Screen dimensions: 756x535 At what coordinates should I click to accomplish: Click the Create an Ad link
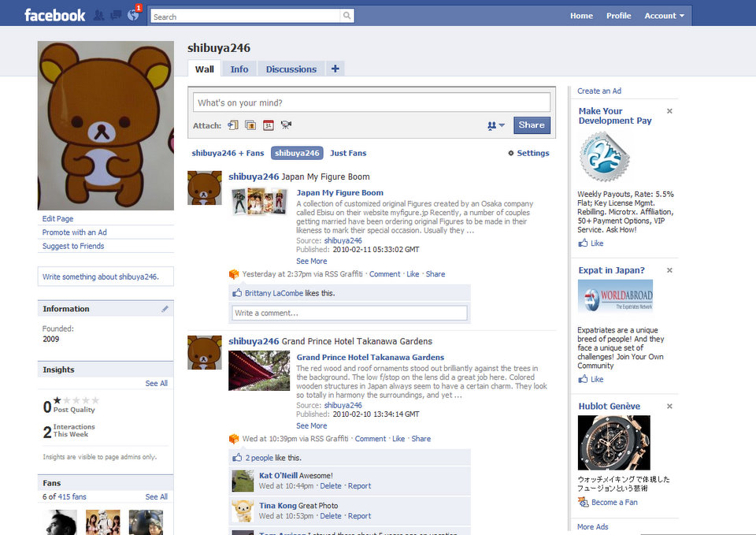[x=599, y=91]
